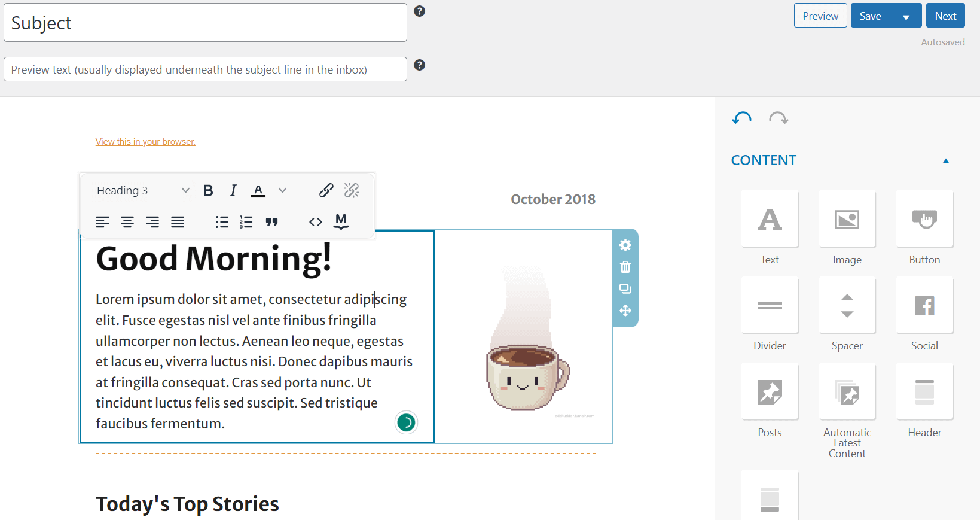Open the Save button dropdown arrow
The image size is (980, 520).
click(906, 16)
